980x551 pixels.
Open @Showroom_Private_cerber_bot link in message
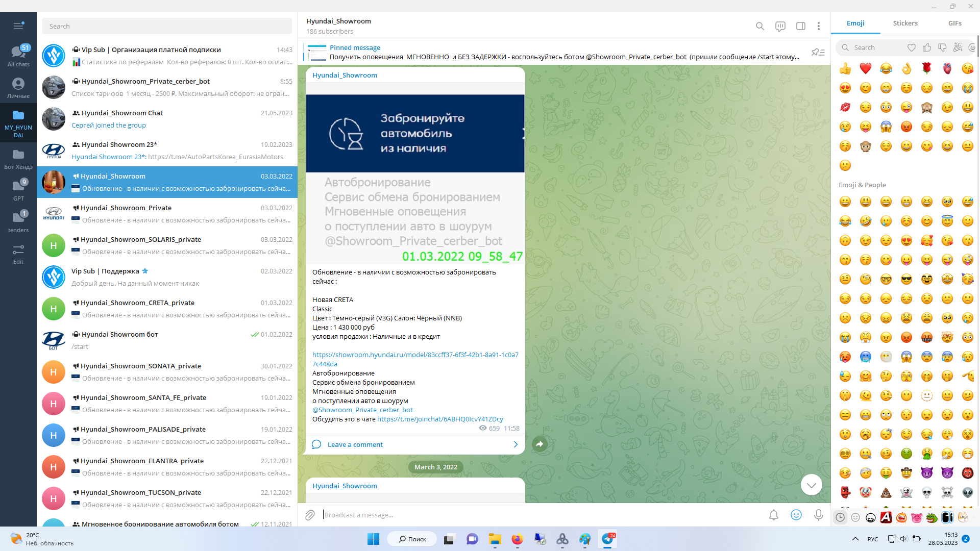362,410
